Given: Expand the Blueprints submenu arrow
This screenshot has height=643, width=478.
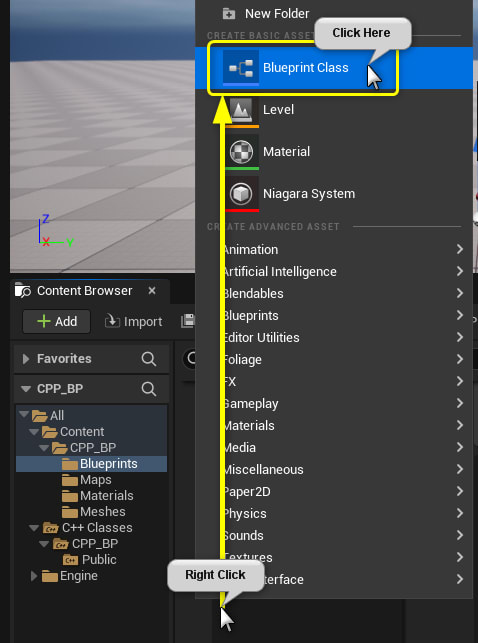Looking at the screenshot, I should 460,315.
